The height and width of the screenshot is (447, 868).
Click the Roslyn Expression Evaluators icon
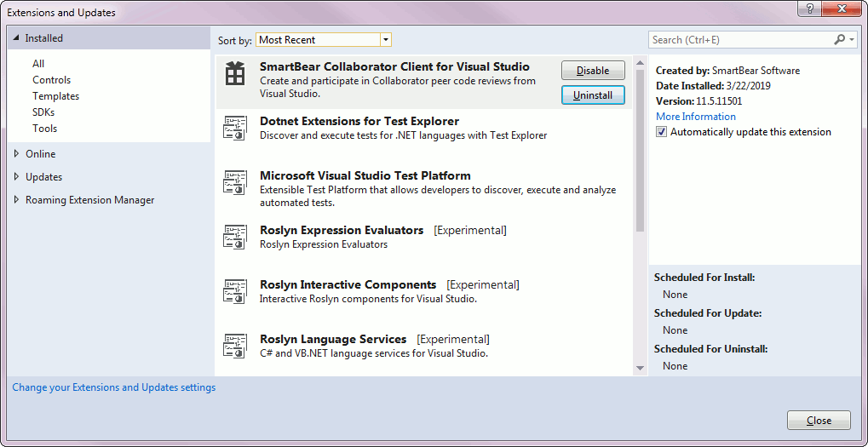pyautogui.click(x=234, y=238)
